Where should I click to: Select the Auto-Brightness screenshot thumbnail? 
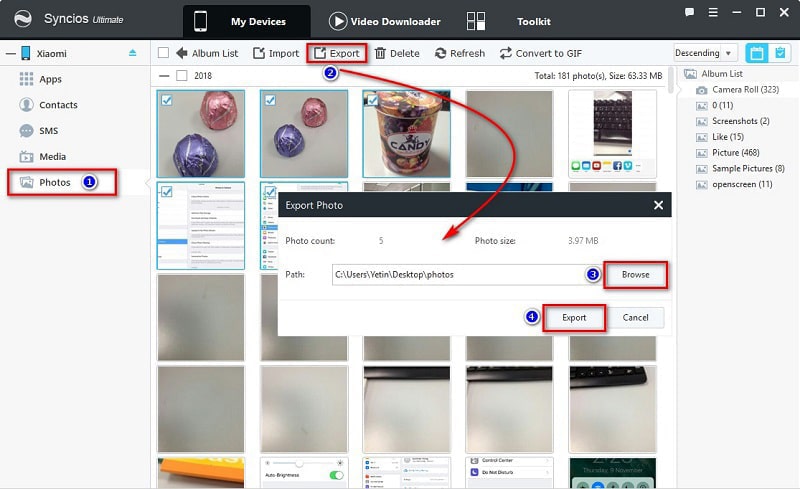[x=304, y=473]
